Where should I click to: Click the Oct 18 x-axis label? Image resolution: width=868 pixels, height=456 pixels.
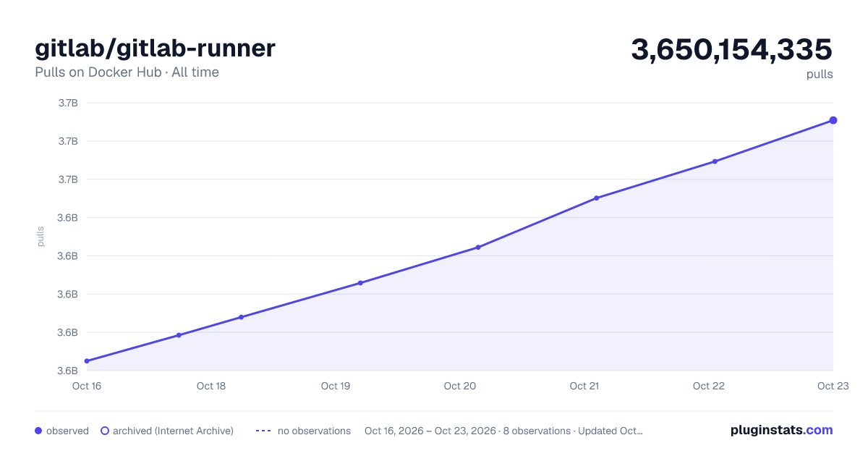[211, 386]
